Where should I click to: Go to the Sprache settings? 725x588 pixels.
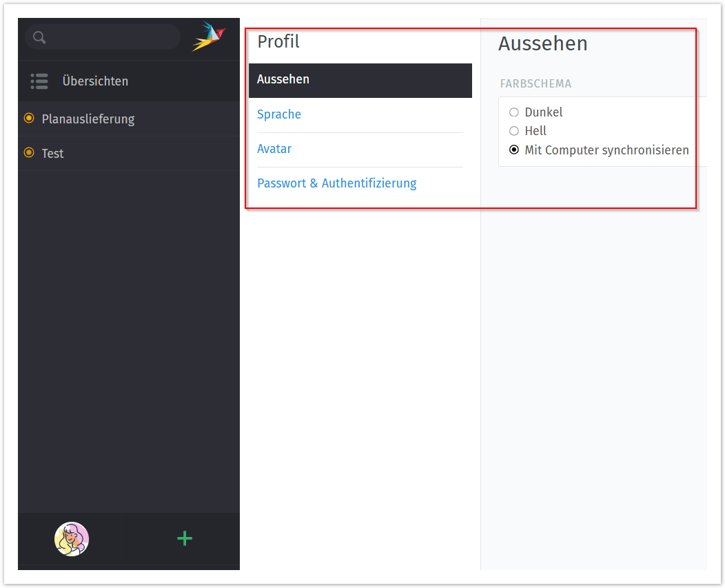[279, 114]
